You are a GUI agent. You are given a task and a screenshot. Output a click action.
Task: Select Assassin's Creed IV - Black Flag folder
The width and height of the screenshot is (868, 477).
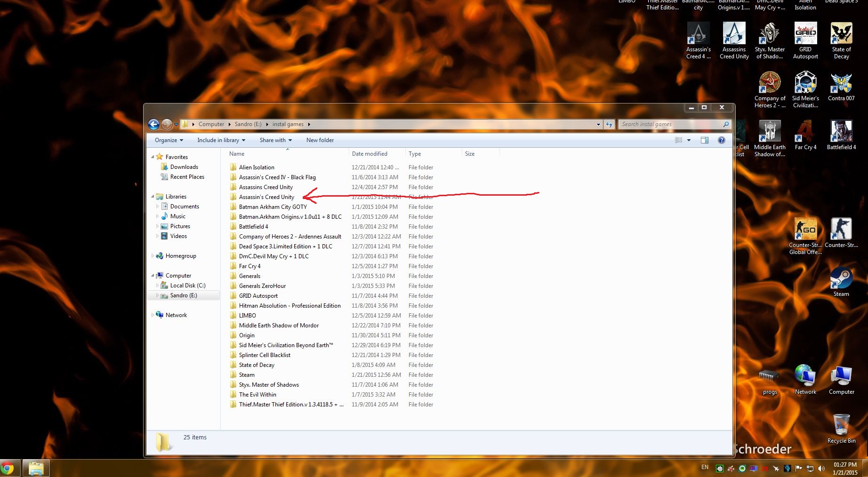[277, 177]
